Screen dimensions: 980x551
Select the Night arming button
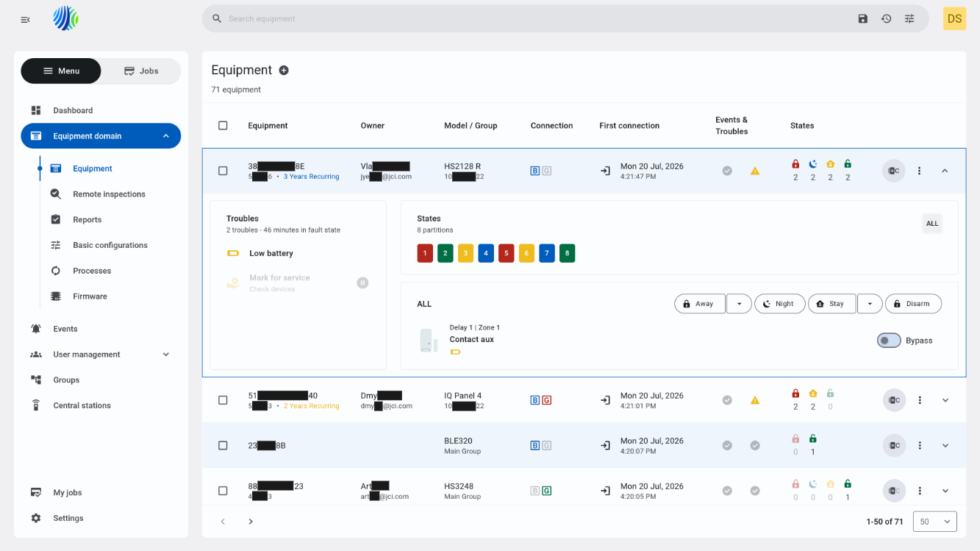point(779,304)
